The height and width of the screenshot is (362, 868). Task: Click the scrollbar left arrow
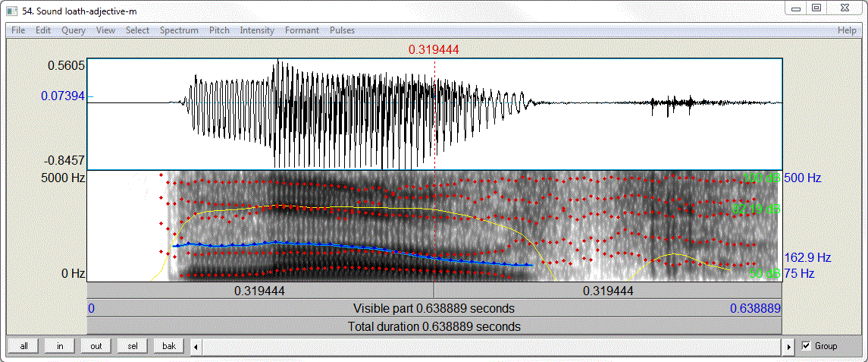[x=196, y=347]
